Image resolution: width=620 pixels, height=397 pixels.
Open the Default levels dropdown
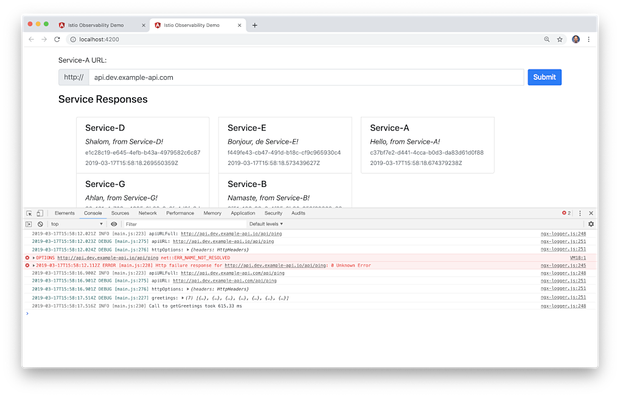(266, 224)
